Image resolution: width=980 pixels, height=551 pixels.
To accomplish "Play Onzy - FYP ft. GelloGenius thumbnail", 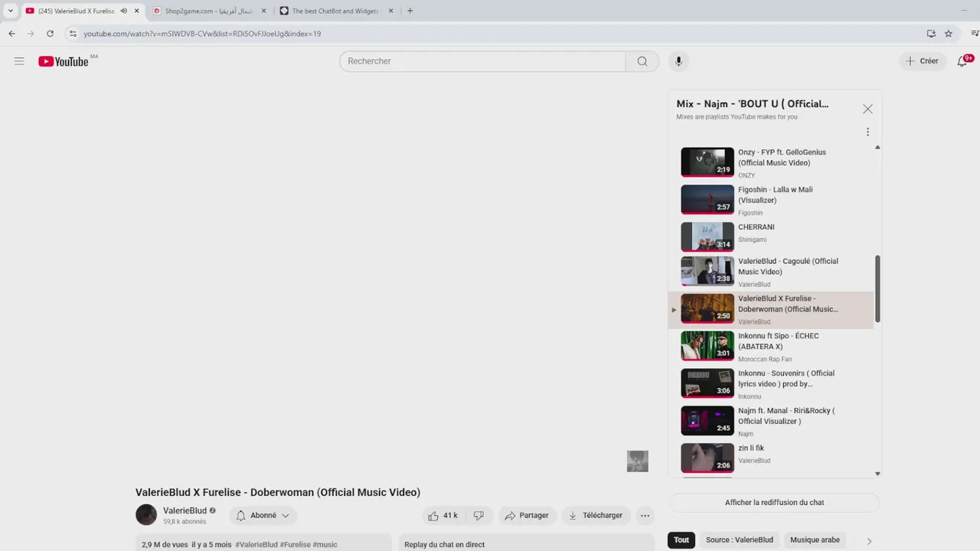I will tap(707, 162).
